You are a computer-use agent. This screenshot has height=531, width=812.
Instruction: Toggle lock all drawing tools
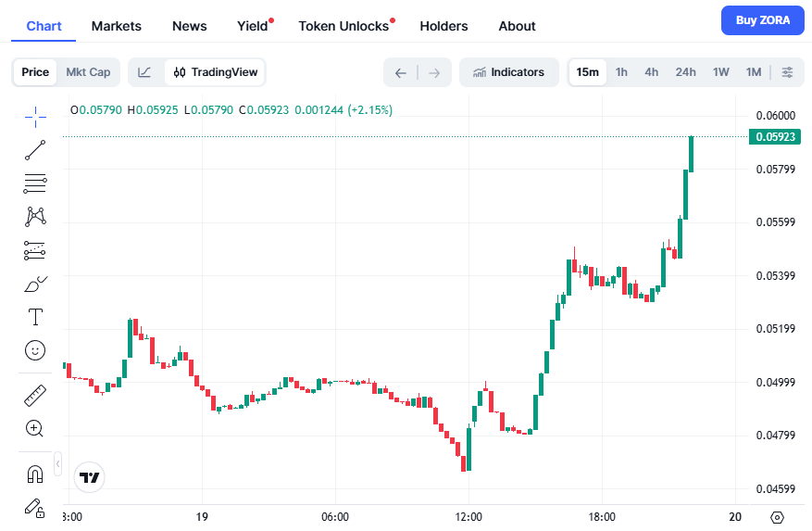(x=35, y=507)
